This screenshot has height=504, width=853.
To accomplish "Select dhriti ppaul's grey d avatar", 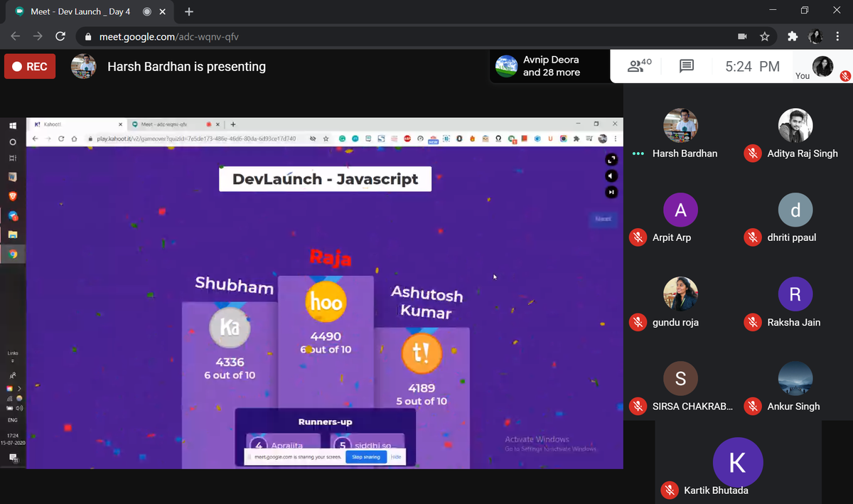I will [795, 210].
